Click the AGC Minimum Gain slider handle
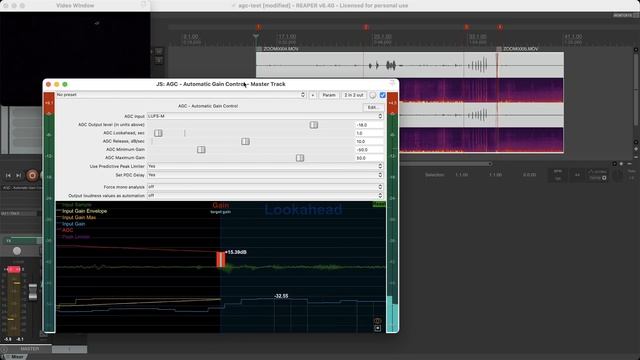This screenshot has width=640, height=360. 201,150
